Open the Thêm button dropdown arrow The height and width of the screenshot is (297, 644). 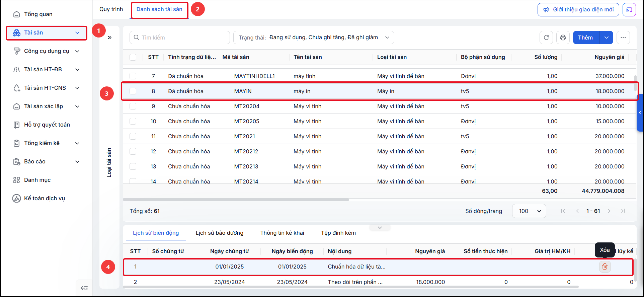[x=607, y=38]
